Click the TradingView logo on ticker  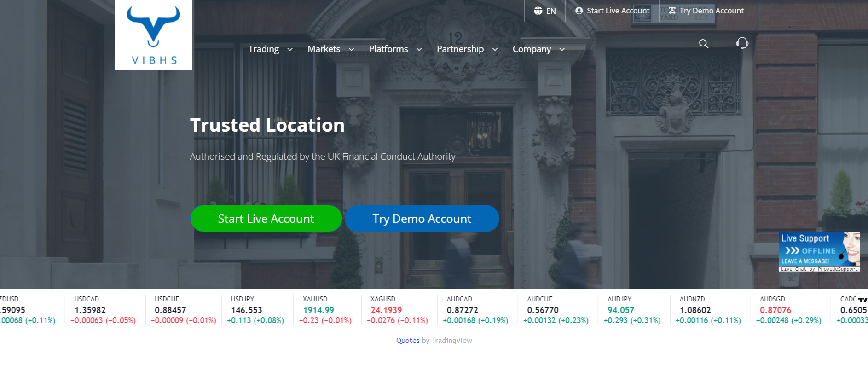(x=862, y=300)
